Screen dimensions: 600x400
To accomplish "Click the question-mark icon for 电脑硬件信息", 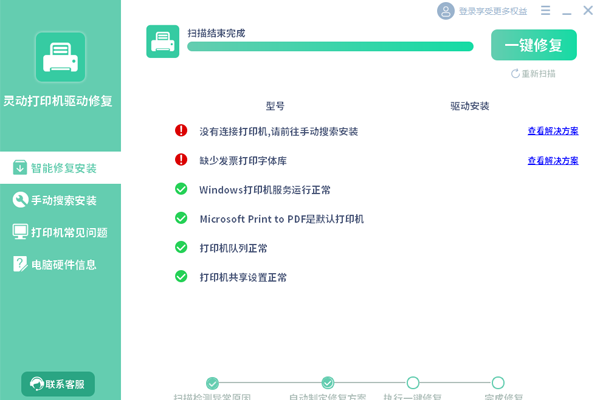I will (20, 264).
